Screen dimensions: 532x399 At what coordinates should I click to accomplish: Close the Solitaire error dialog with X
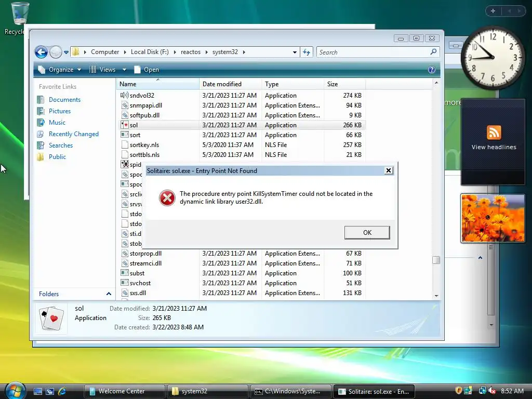pyautogui.click(x=389, y=170)
